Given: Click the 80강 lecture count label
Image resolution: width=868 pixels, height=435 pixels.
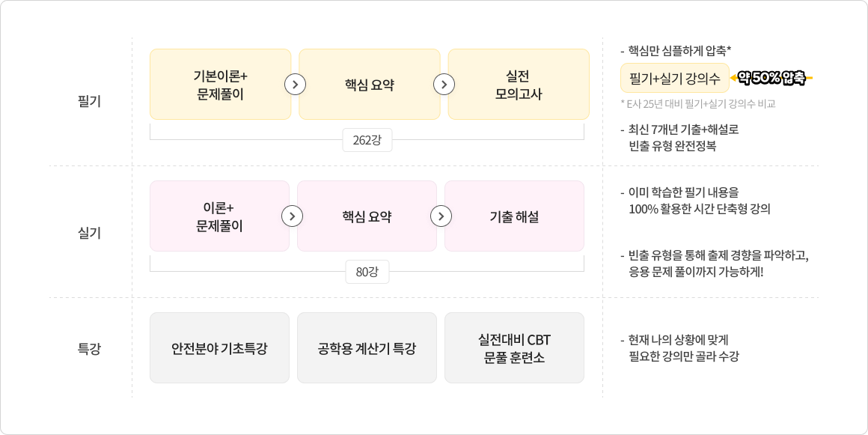Looking at the screenshot, I should pos(367,272).
